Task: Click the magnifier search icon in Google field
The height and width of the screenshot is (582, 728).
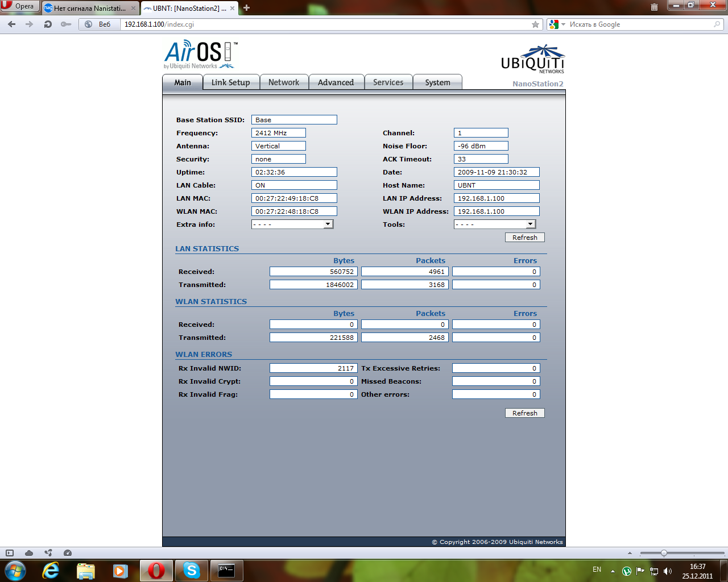Action: pyautogui.click(x=717, y=24)
